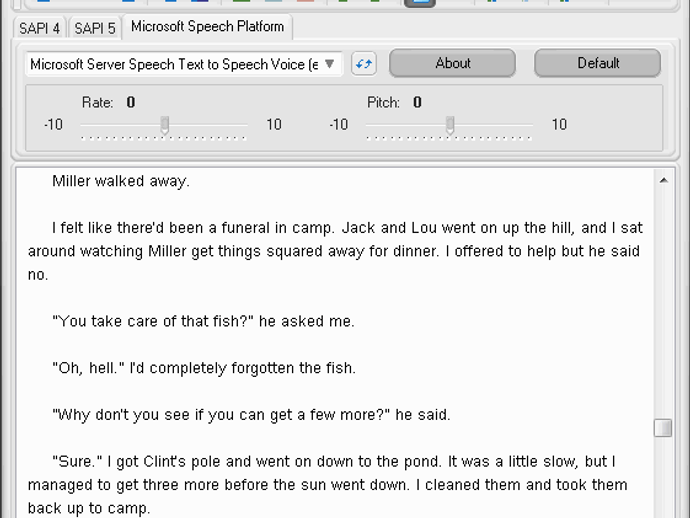Viewport: 690px width, 518px height.
Task: Click the text "Miller walked away."
Action: point(121,181)
